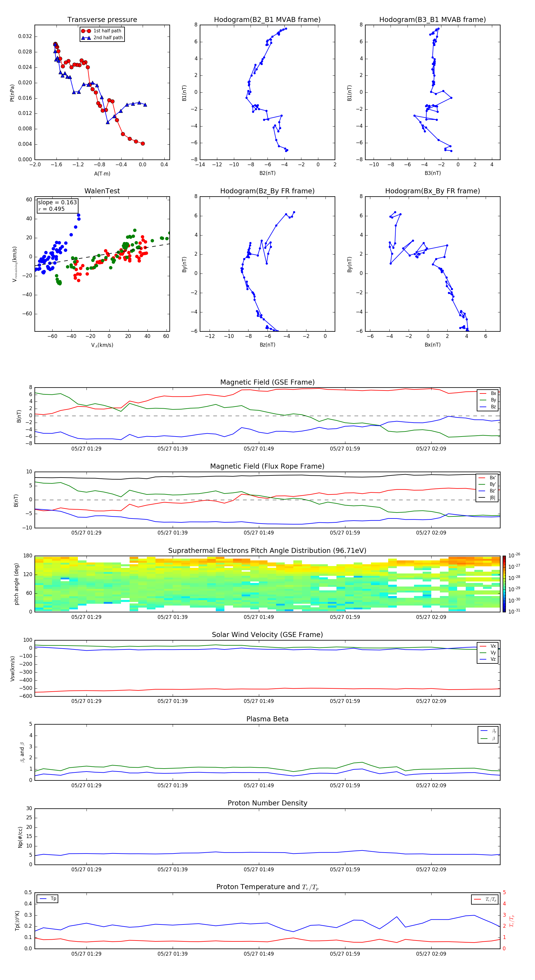Select 'Bz' in the GSE Frame legend
This screenshot has height=980, width=535.
488,407
